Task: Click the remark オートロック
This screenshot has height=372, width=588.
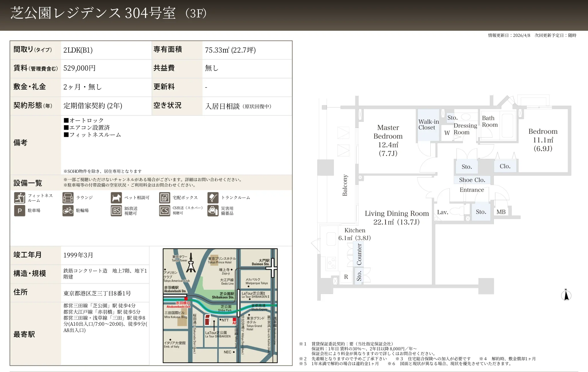Action: point(84,120)
